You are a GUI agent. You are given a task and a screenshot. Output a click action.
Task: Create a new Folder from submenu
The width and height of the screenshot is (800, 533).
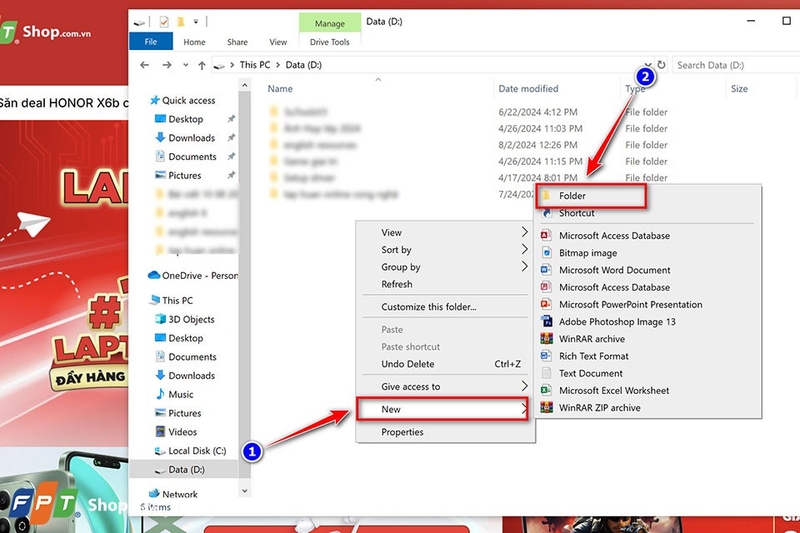pos(592,196)
